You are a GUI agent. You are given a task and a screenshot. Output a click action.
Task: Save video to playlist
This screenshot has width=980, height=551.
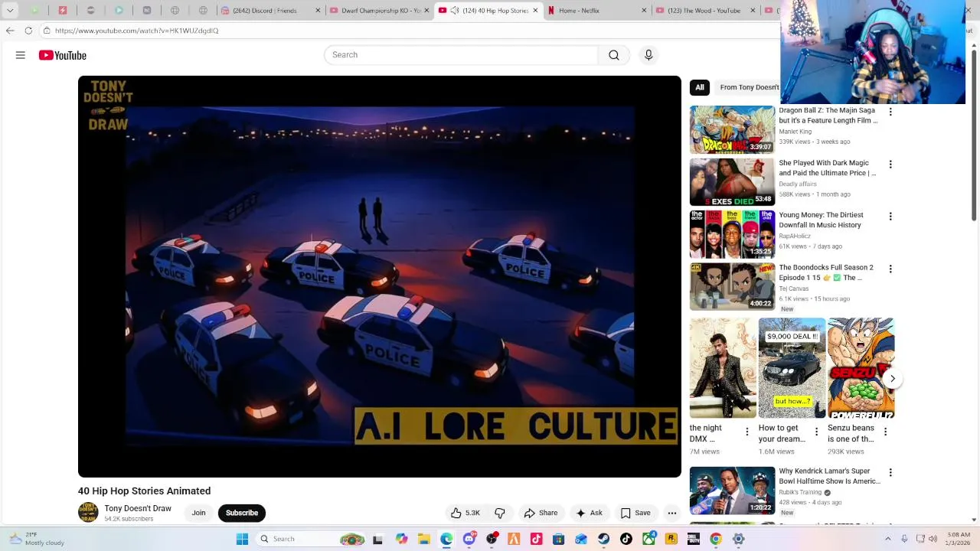(x=635, y=513)
